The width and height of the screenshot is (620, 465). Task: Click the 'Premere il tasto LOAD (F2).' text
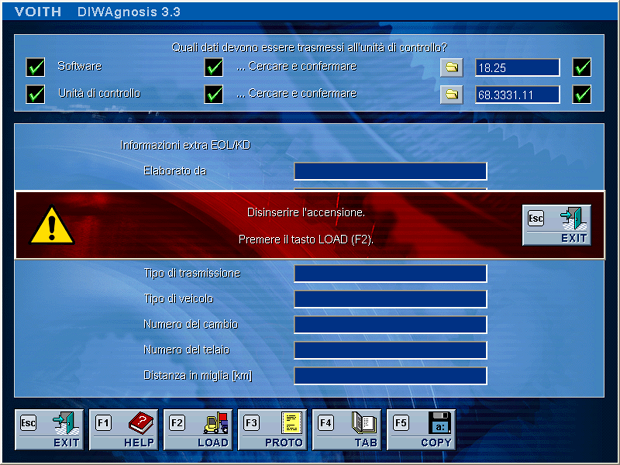(306, 240)
